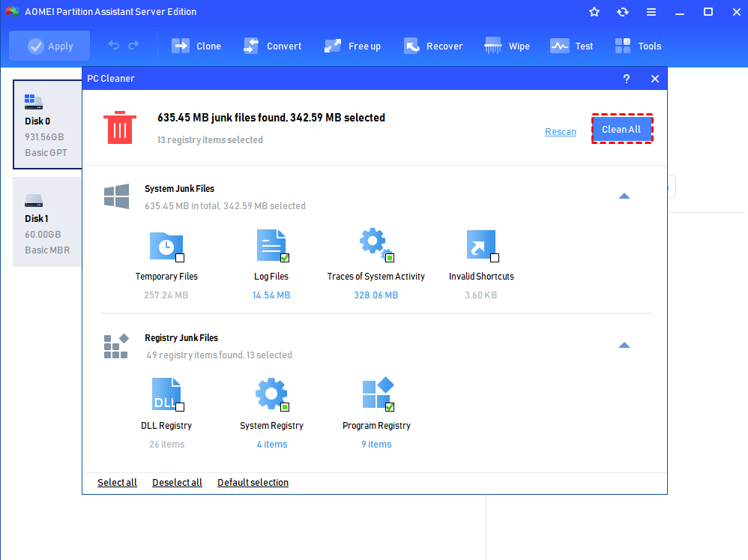Click the redo arrow icon
The height and width of the screenshot is (560, 748).
(133, 45)
